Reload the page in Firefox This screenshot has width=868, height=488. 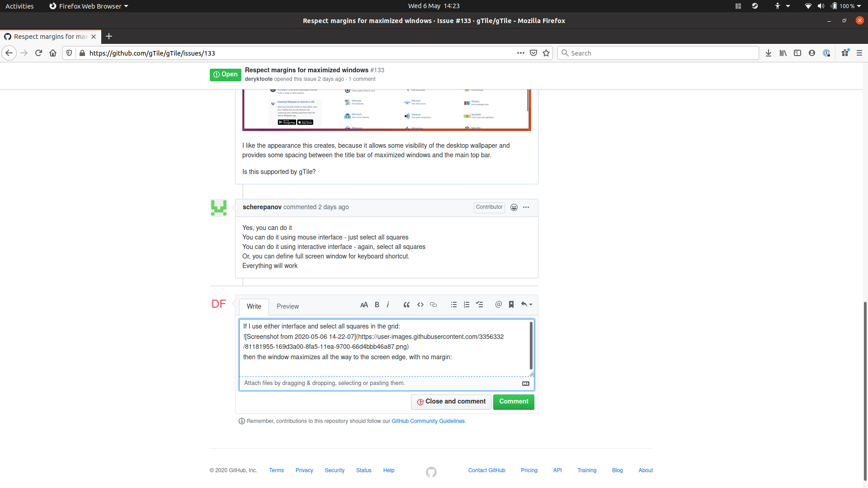[x=38, y=53]
